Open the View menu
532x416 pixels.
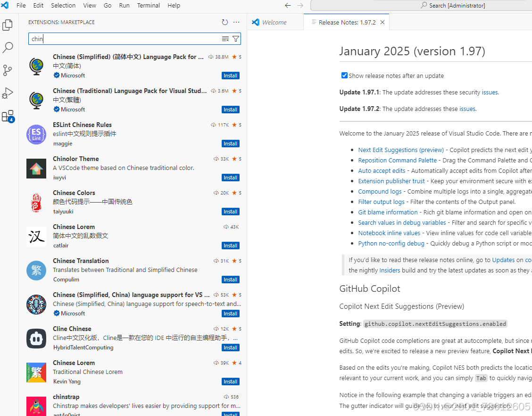(90, 6)
